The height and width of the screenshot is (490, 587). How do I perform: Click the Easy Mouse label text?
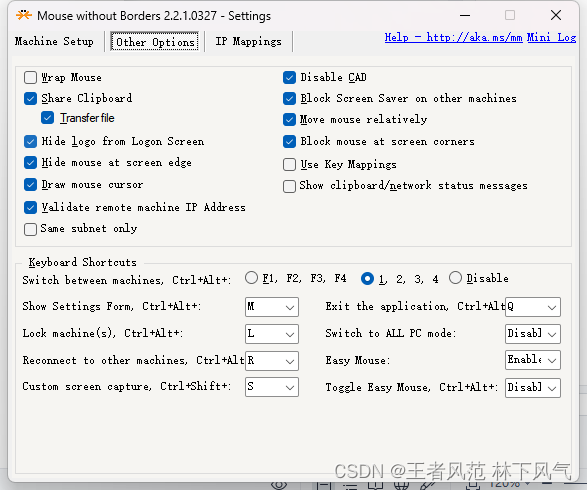click(358, 360)
